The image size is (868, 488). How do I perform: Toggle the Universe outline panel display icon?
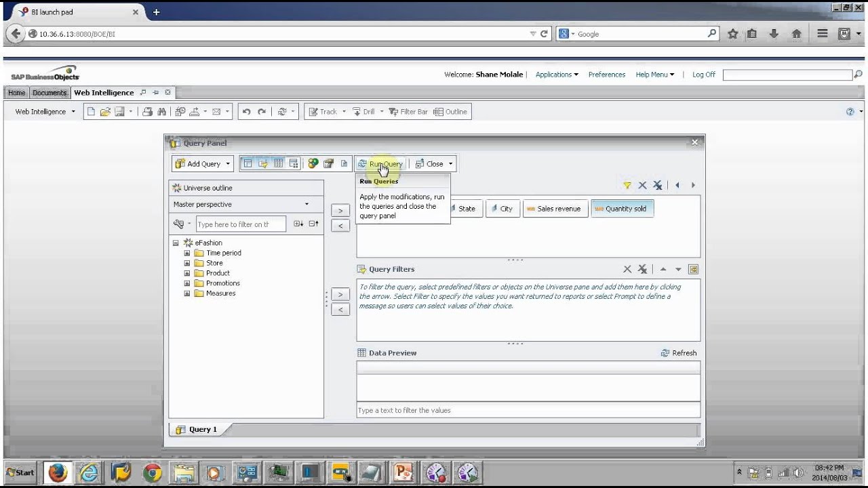248,163
